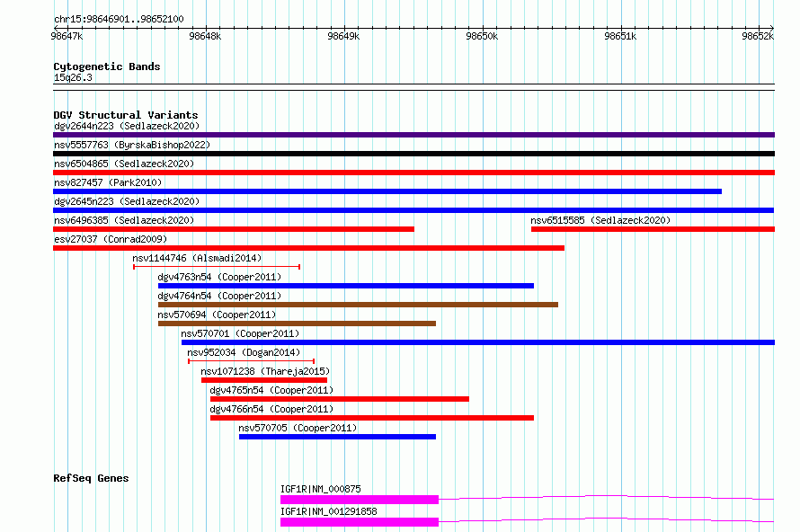
Task: Click the 98648k ruler label
Action: (205, 36)
